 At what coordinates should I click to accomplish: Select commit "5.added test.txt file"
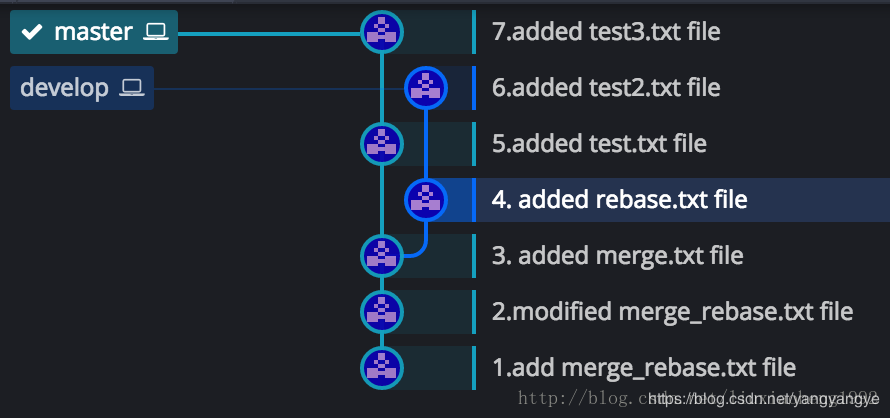599,144
